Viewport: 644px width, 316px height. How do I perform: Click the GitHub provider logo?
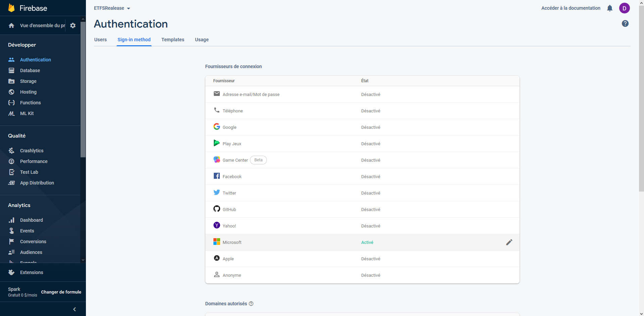(217, 209)
